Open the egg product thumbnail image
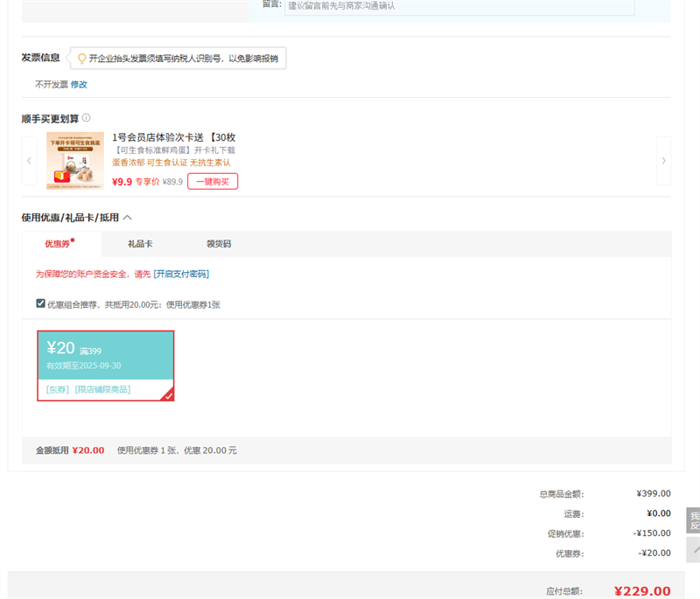700x599 pixels. 75,160
